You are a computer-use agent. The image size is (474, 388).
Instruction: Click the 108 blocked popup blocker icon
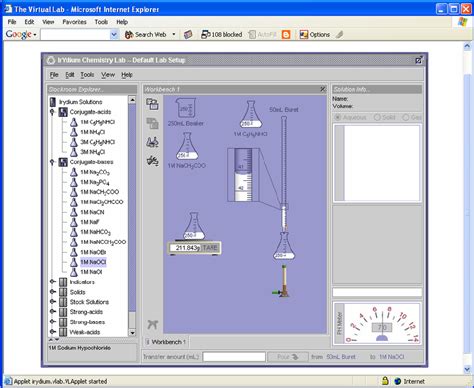tap(222, 34)
